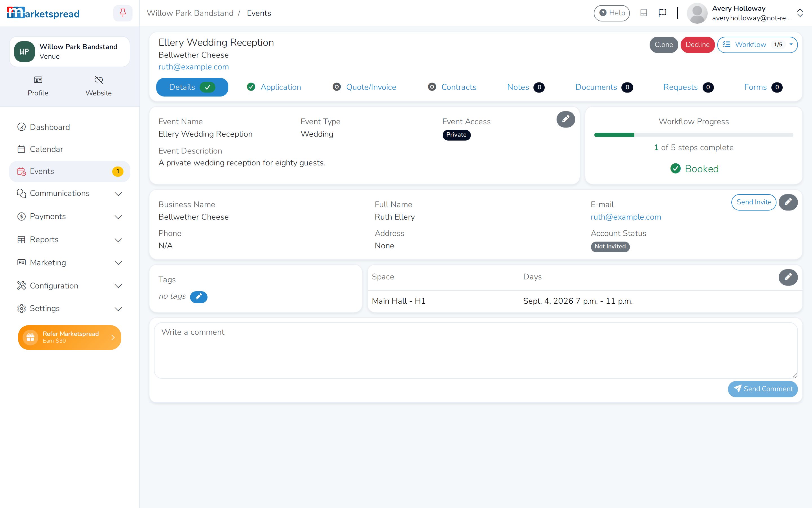Click the Help question mark button

611,13
